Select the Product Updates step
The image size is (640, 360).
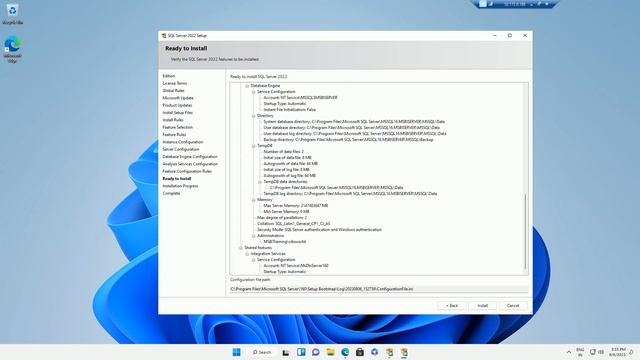[x=177, y=105]
